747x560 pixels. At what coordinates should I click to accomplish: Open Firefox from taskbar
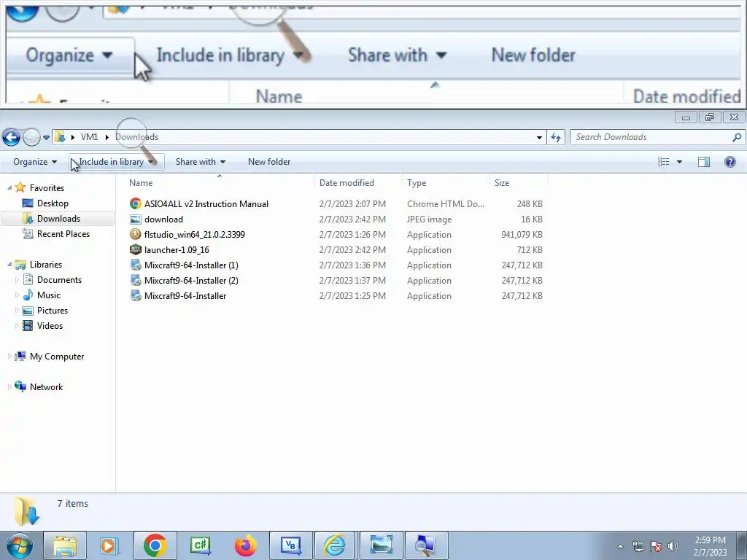245,545
